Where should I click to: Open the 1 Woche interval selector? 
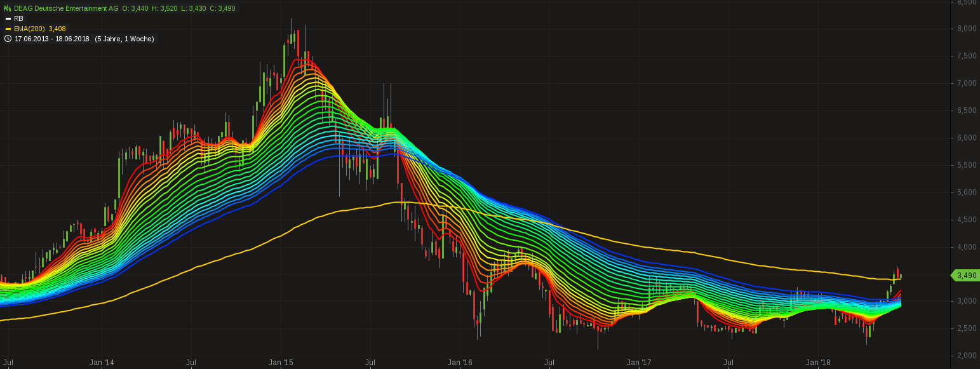coord(138,39)
